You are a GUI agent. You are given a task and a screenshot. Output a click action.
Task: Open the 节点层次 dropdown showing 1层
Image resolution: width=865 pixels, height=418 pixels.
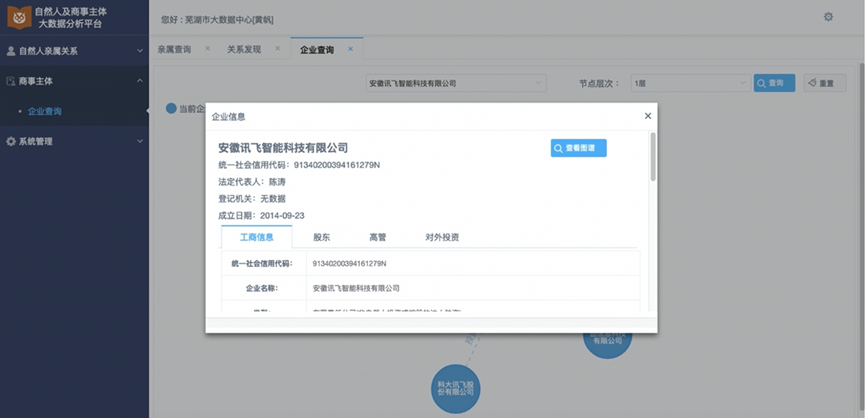[x=691, y=83]
